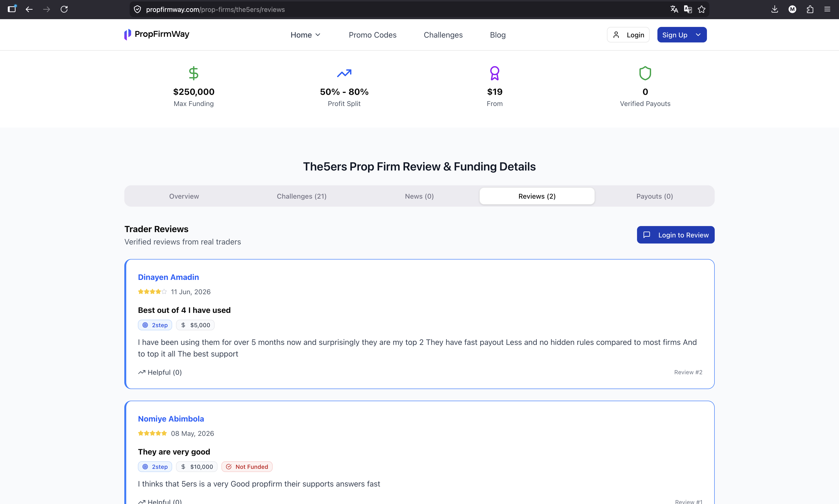The width and height of the screenshot is (839, 504).
Task: Click the second translation extension icon
Action: click(688, 9)
